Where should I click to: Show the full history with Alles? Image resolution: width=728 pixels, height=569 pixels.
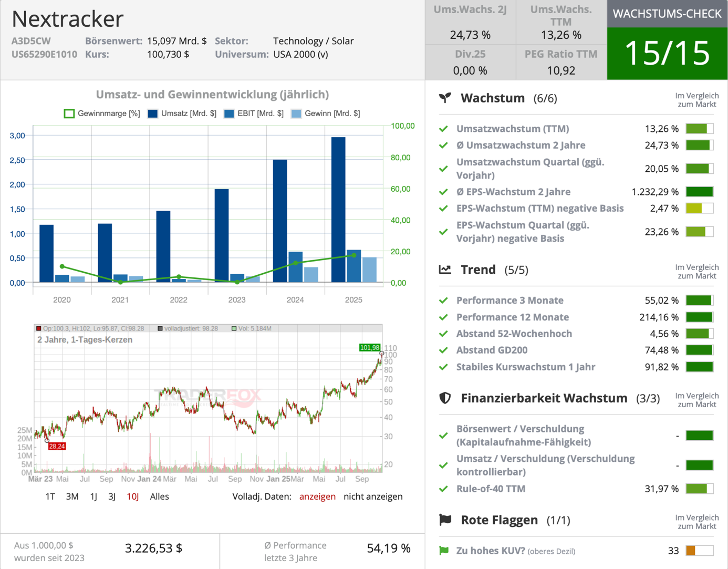click(159, 496)
